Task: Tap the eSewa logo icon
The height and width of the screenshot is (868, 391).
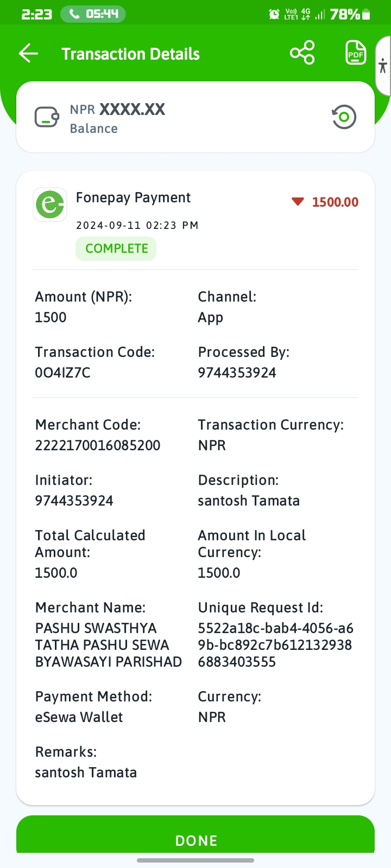Action: coord(50,205)
